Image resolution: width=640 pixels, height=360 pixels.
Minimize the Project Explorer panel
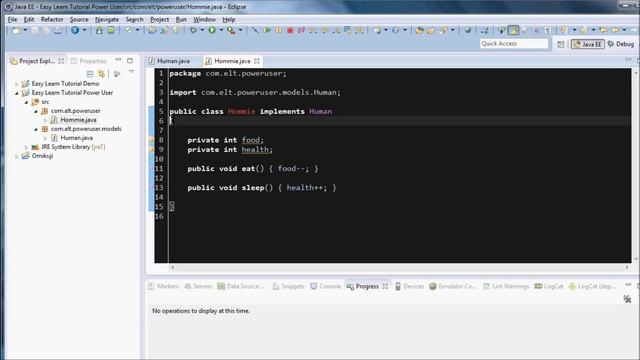(x=118, y=60)
